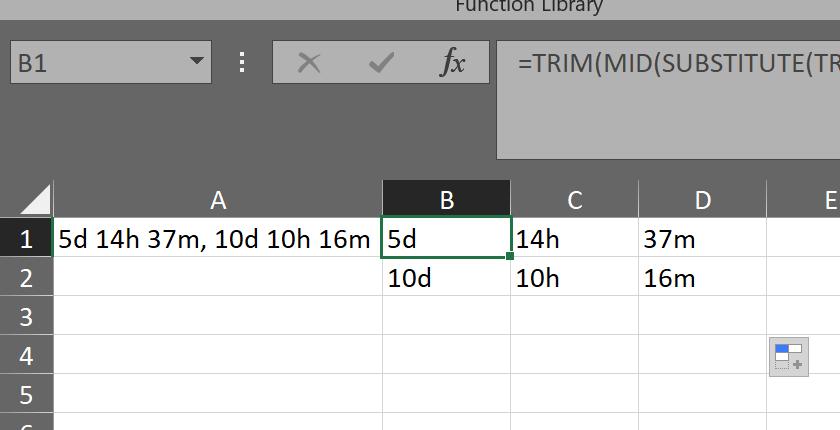
Task: Select column C header
Action: pyautogui.click(x=574, y=200)
